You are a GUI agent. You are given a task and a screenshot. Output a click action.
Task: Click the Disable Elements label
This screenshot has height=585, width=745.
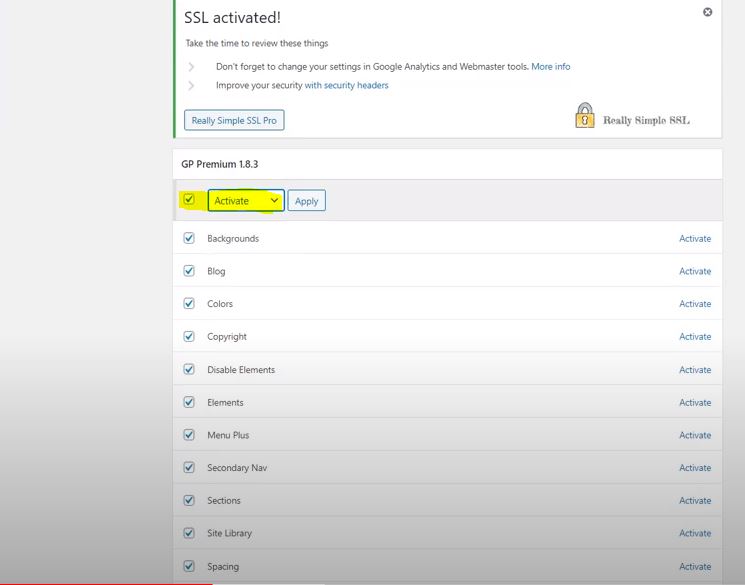click(x=241, y=370)
